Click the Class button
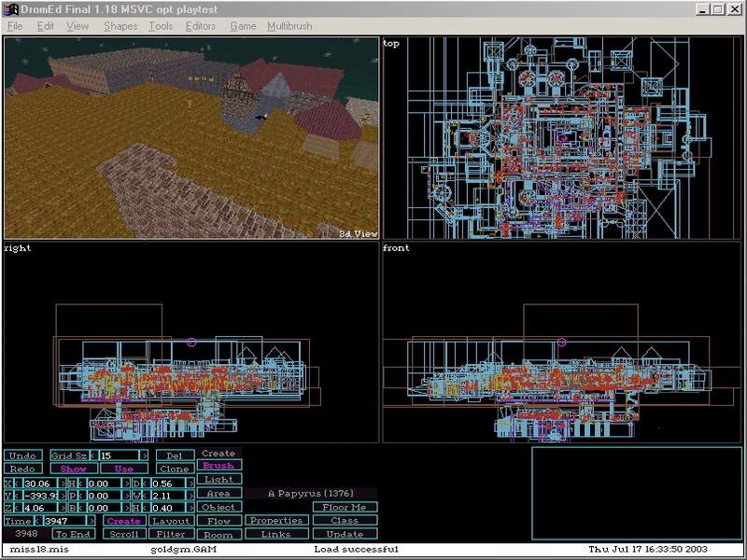This screenshot has height=560, width=747. (345, 521)
